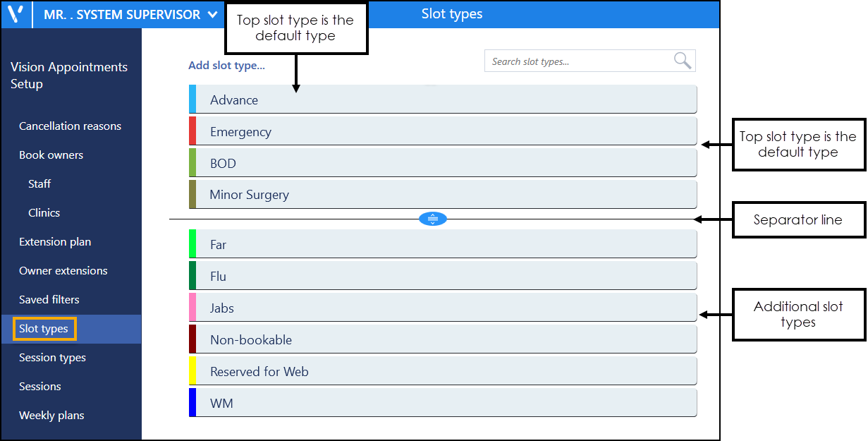Click the Vision logo icon
Screen dimensions: 868x441
coord(16,14)
